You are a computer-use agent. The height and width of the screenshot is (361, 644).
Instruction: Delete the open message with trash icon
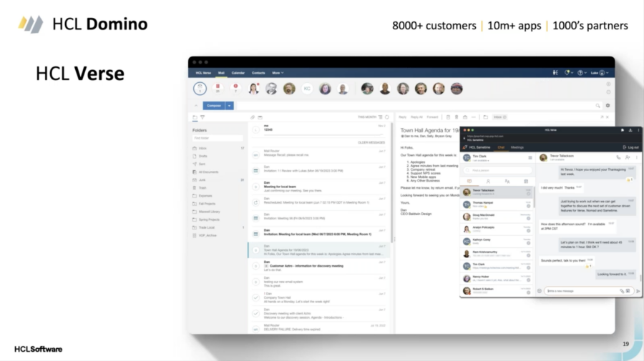[457, 117]
